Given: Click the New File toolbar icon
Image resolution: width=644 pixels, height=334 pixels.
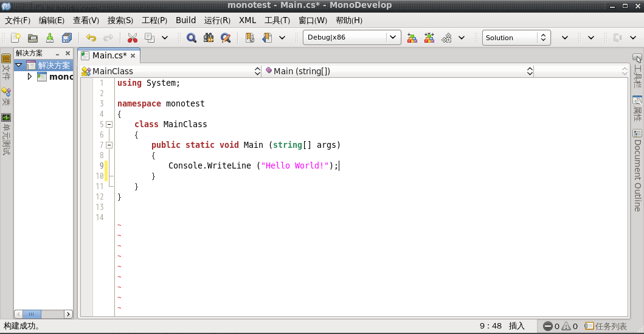Looking at the screenshot, I should (16, 38).
